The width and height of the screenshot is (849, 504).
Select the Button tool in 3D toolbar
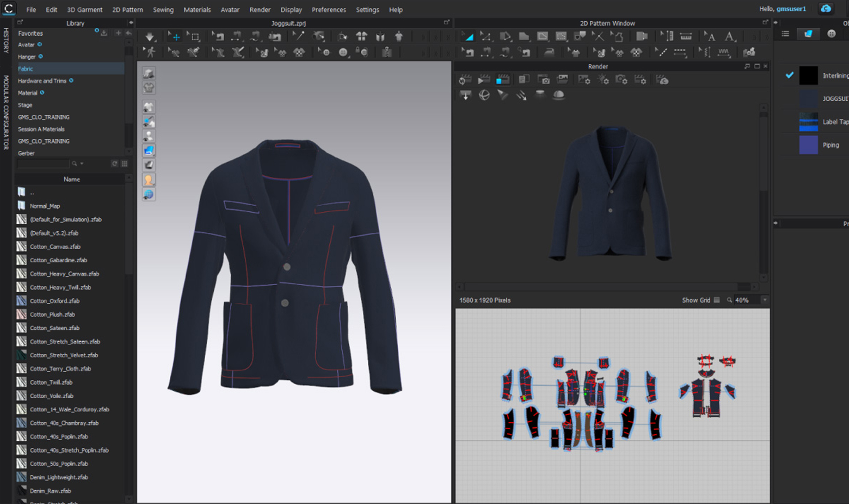(x=343, y=52)
